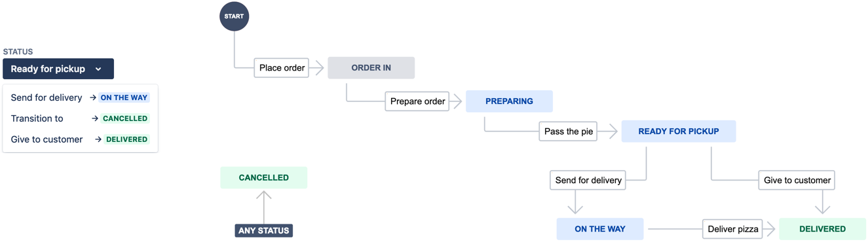Screen dimensions: 868x242
Task: Select the Pass the pie transition
Action: click(x=568, y=131)
